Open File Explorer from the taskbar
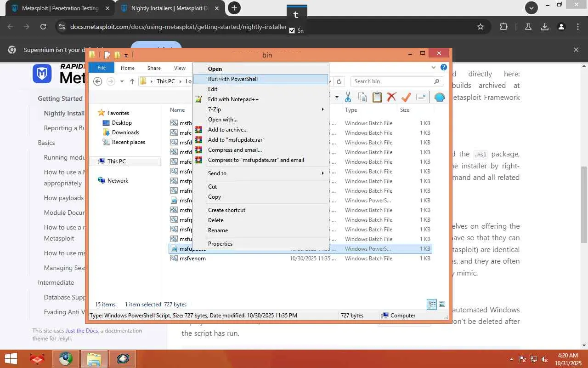Screen dimensions: 588x368 click(x=94, y=359)
